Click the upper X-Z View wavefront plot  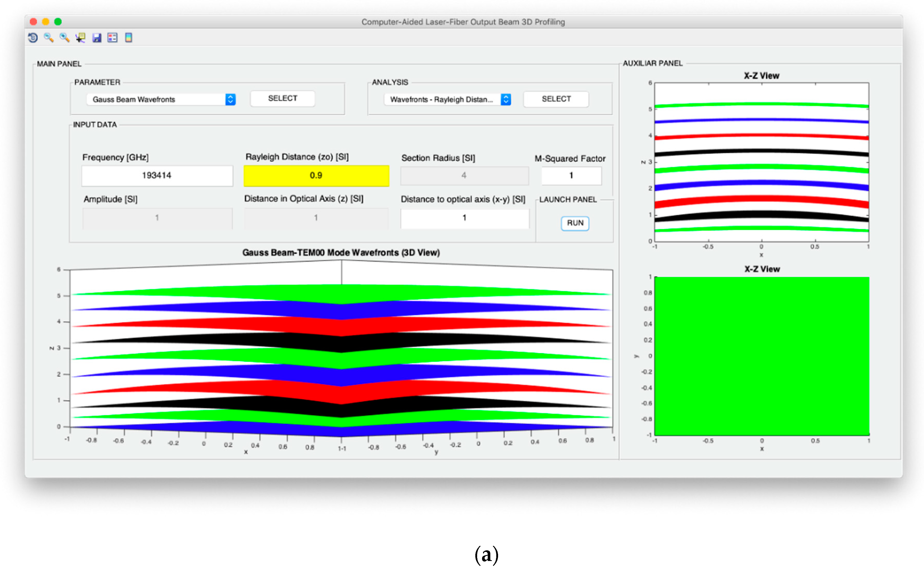pyautogui.click(x=762, y=162)
